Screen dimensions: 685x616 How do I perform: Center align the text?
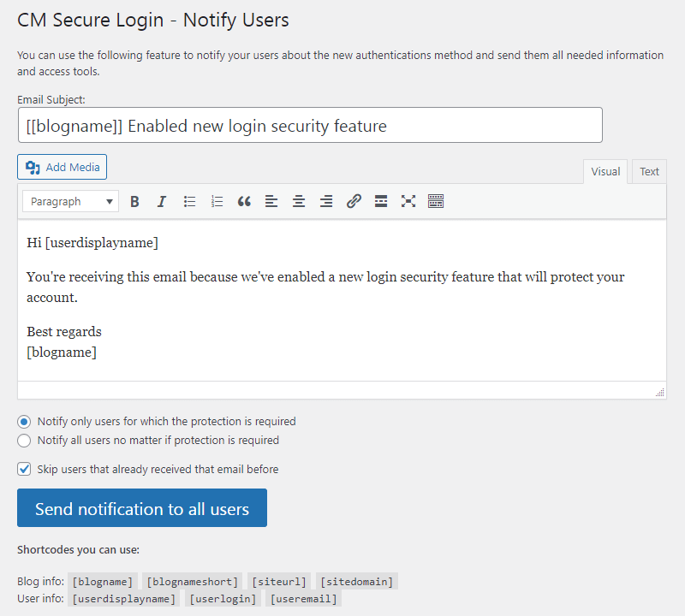(x=299, y=202)
